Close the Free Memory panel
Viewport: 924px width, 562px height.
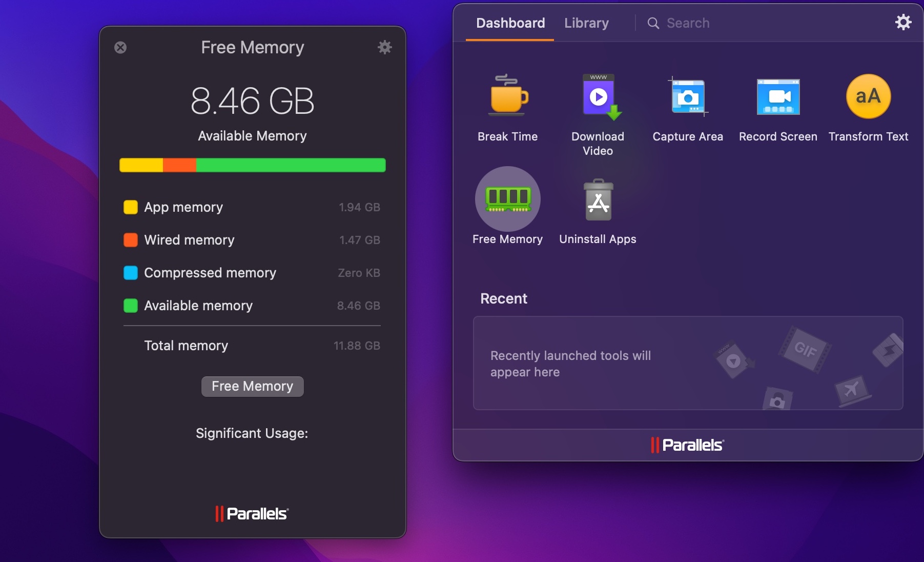[x=120, y=48]
